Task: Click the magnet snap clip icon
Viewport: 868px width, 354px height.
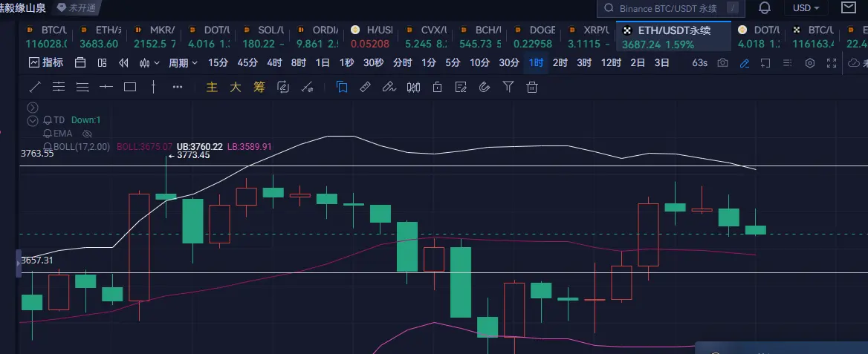Action: 485,87
